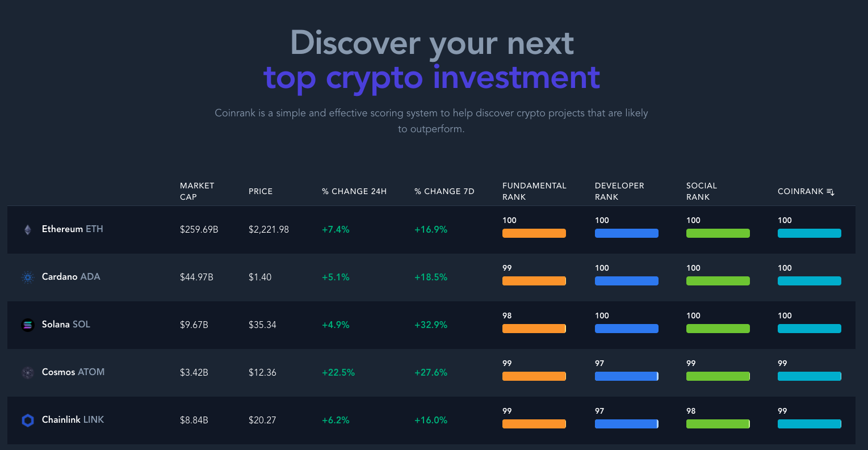Open the Solana SOL project link
Screen dimensions: 868x450
click(x=66, y=325)
